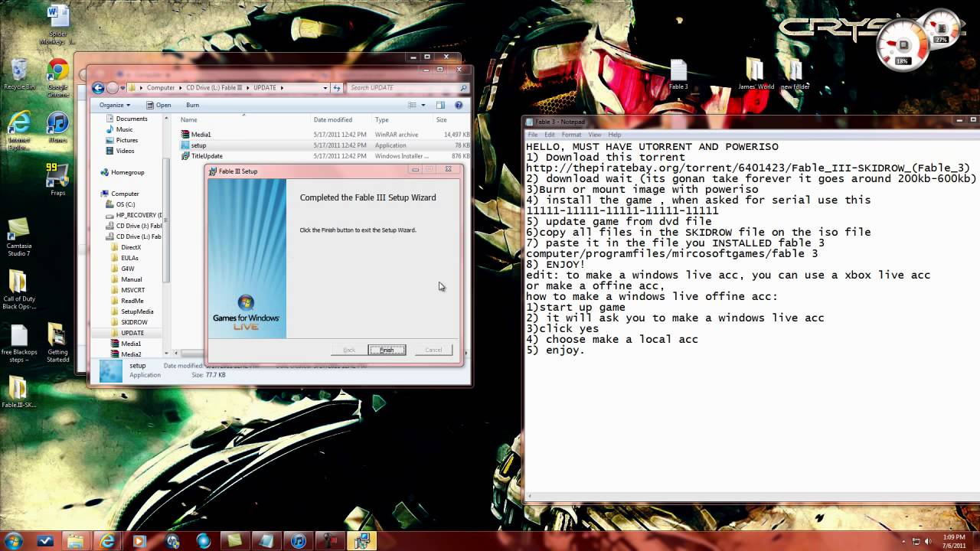Open the Fraps desktop icon

pyautogui.click(x=57, y=180)
